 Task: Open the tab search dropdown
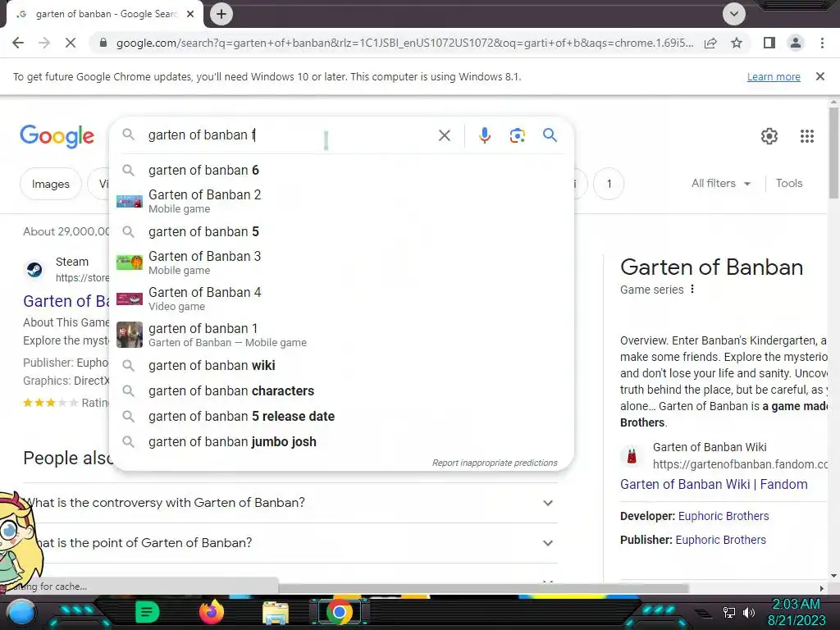coord(734,14)
